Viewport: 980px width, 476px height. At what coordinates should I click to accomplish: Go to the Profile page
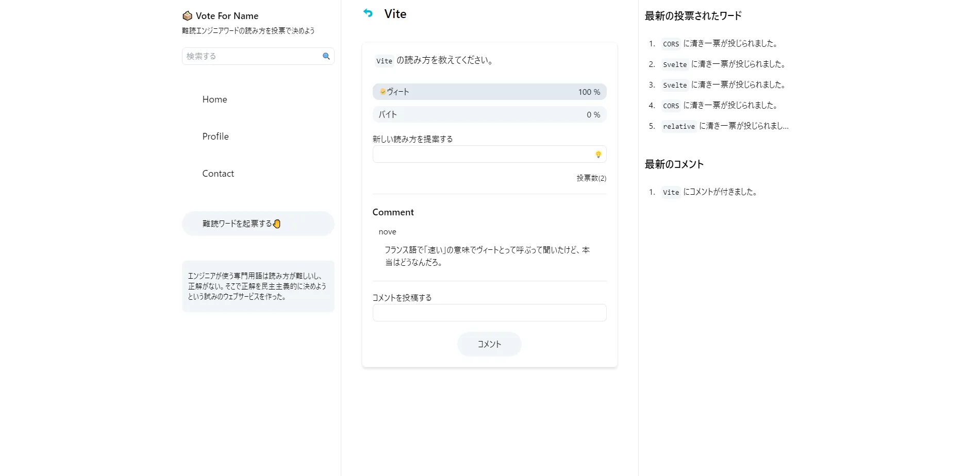(215, 137)
